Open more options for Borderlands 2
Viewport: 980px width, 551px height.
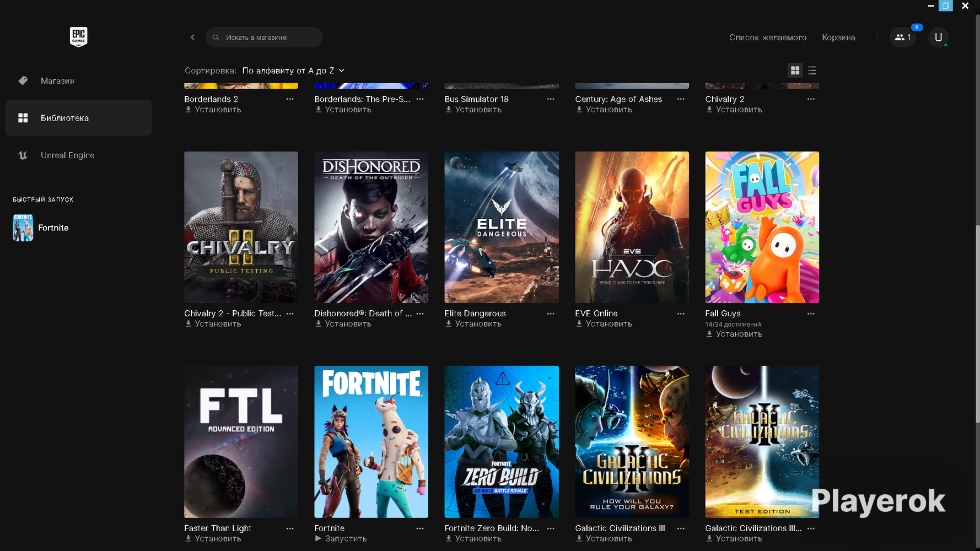290,99
